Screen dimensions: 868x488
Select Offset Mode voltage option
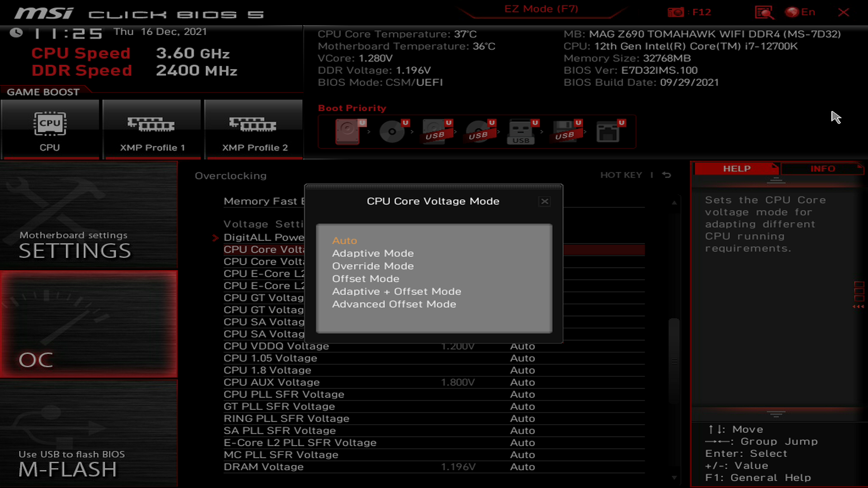[x=366, y=278]
